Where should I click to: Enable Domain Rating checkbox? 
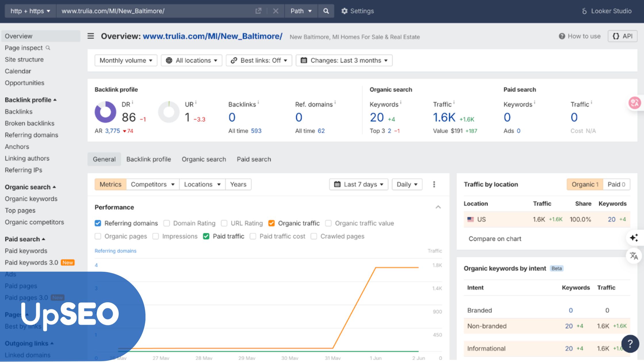[x=166, y=223]
